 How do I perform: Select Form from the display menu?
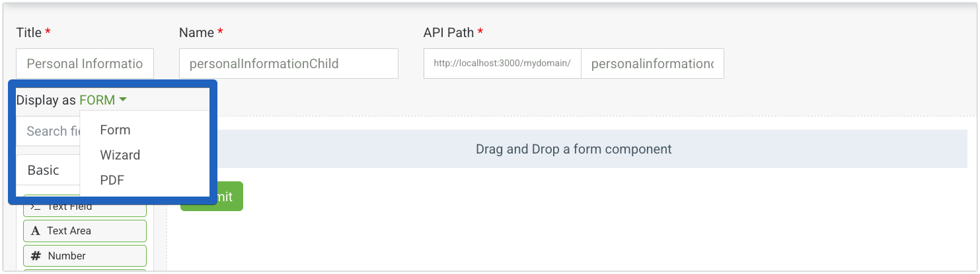pos(115,130)
